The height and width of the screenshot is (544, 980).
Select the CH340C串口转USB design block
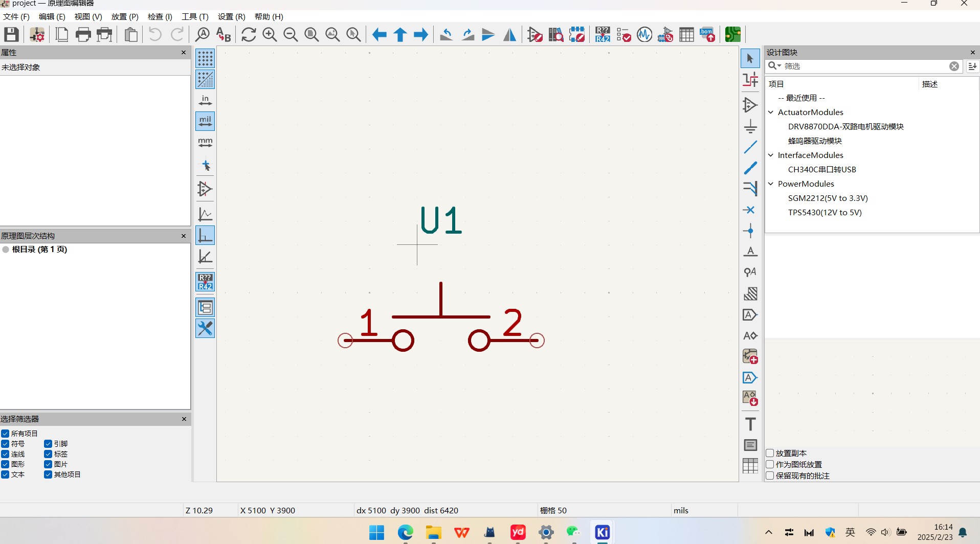[x=821, y=169]
